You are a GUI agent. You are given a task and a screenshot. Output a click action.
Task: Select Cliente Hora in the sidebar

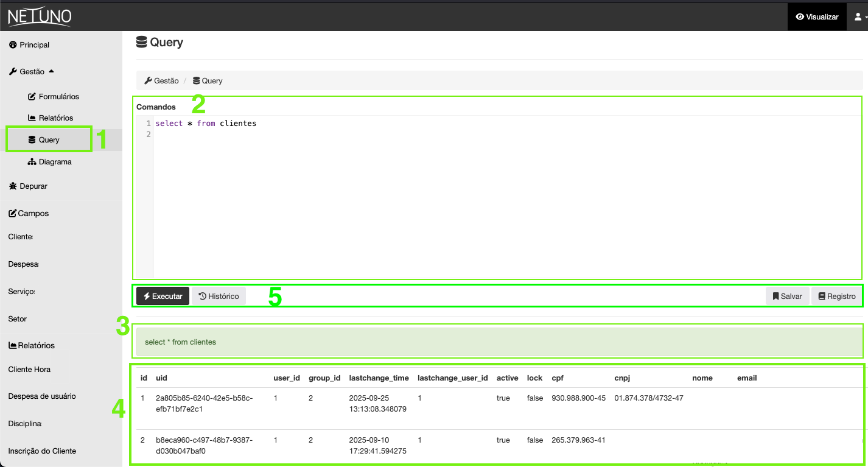pyautogui.click(x=30, y=369)
